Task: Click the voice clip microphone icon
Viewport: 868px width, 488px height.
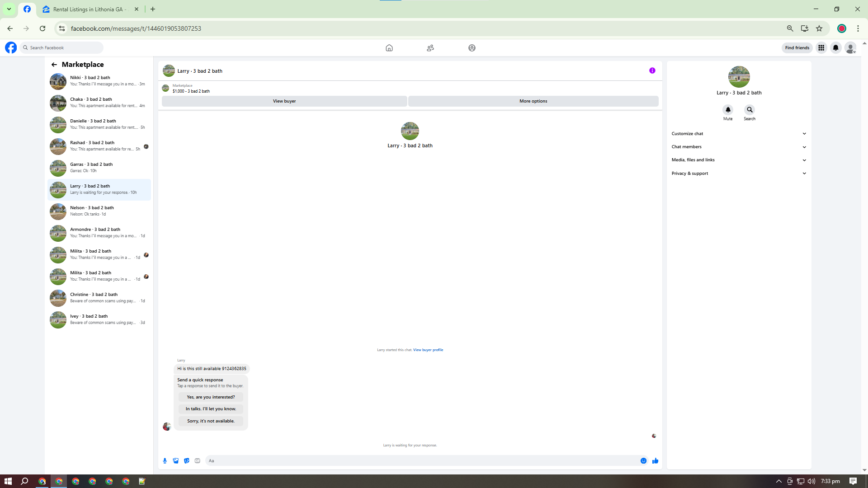Action: click(165, 461)
